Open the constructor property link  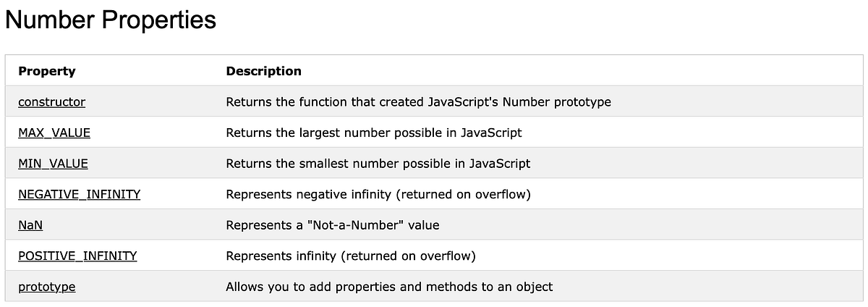[51, 102]
